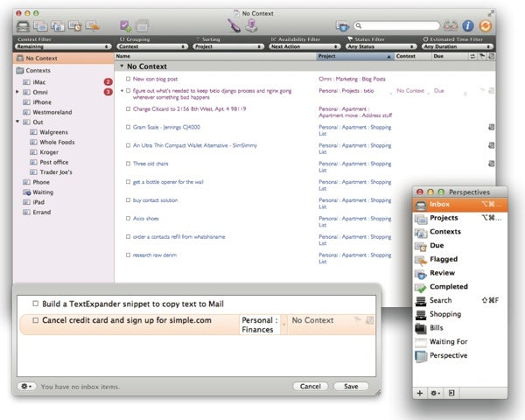
Task: Collapse the 'No Context' group triangle
Action: coord(122,66)
